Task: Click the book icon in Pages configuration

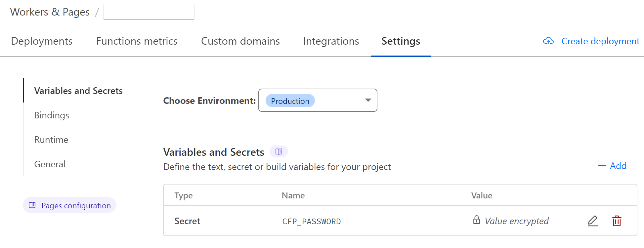Action: 32,205
